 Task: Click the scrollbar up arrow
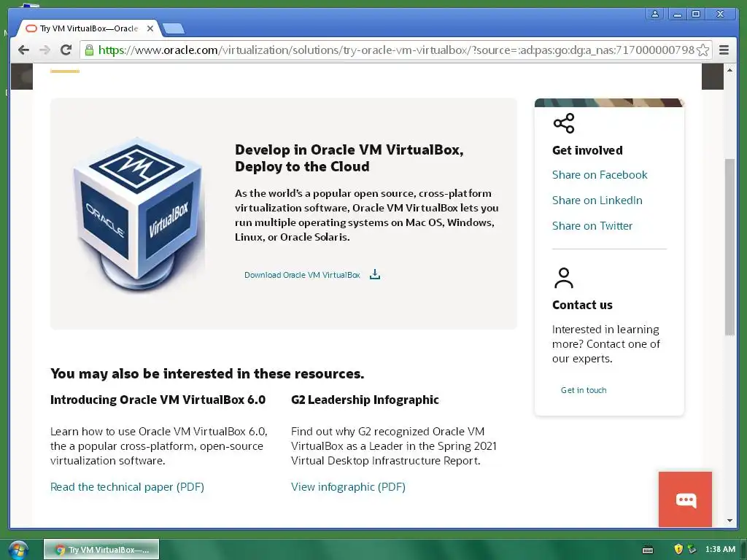click(x=729, y=70)
